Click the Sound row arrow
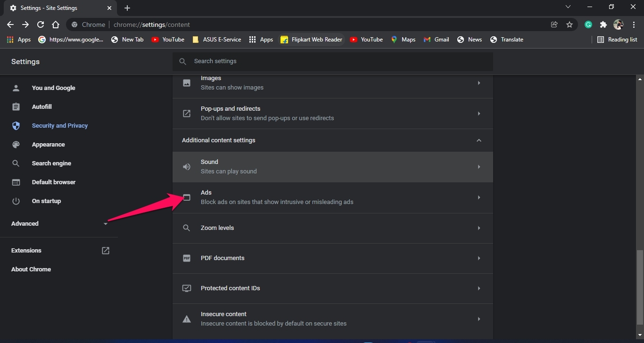Screen dimensions: 644x343 point(479,167)
